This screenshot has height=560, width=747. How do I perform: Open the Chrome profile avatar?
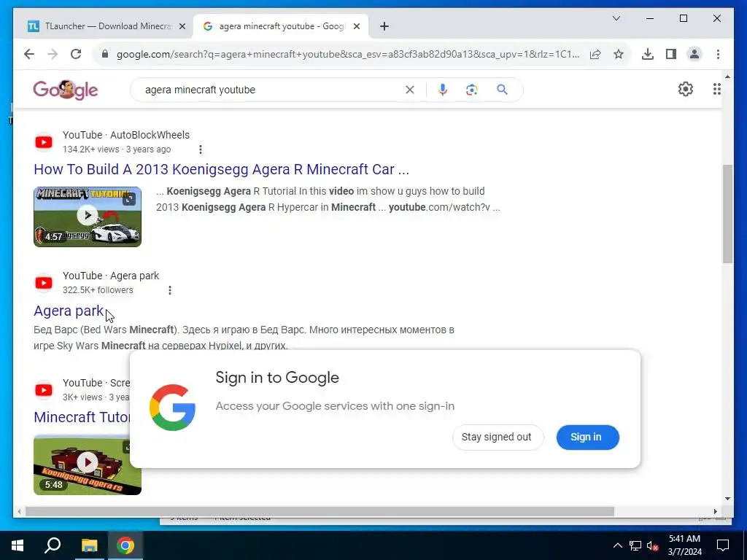point(694,54)
